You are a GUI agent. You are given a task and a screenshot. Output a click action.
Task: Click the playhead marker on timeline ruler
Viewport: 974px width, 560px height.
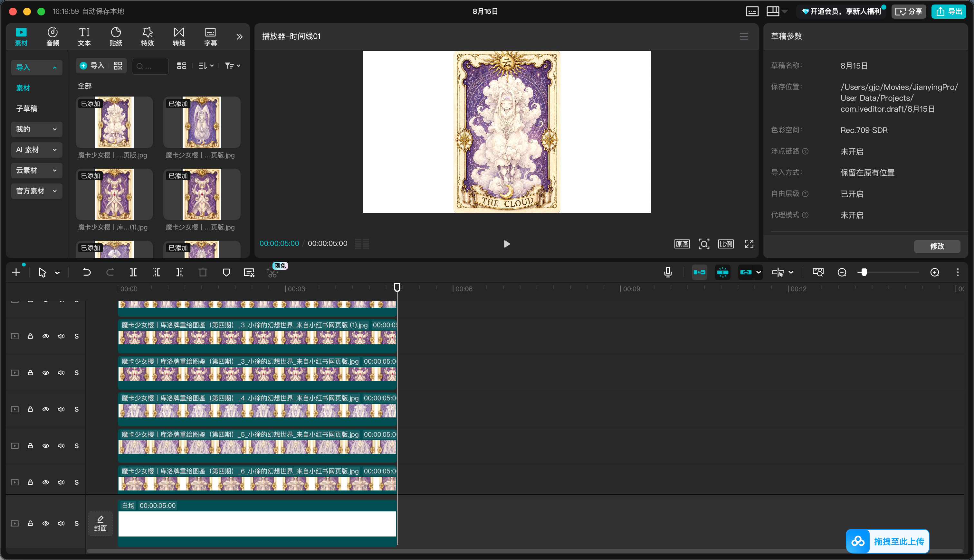(x=397, y=287)
